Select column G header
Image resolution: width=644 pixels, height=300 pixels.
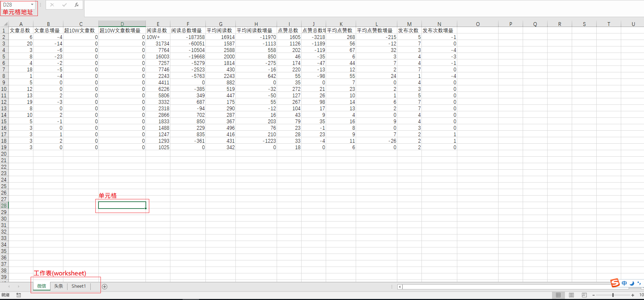pos(221,24)
